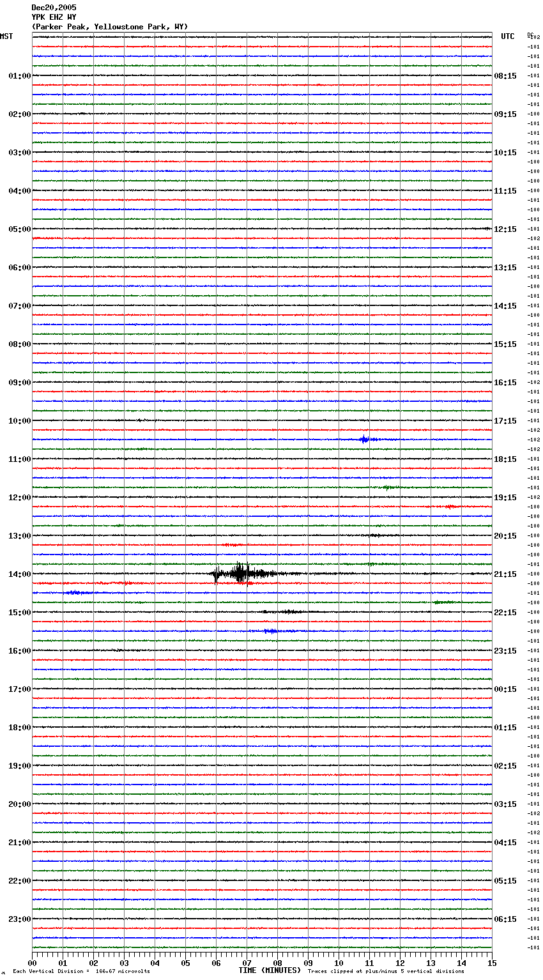Click the TIME (MINUTES) axis title
Screen dimensions: 543x980
tap(270, 970)
